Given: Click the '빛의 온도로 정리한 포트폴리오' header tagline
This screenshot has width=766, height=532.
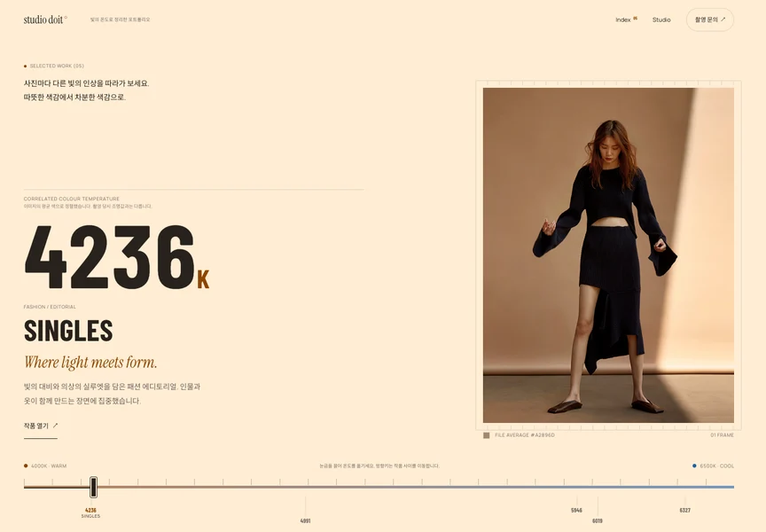Looking at the screenshot, I should pos(121,20).
